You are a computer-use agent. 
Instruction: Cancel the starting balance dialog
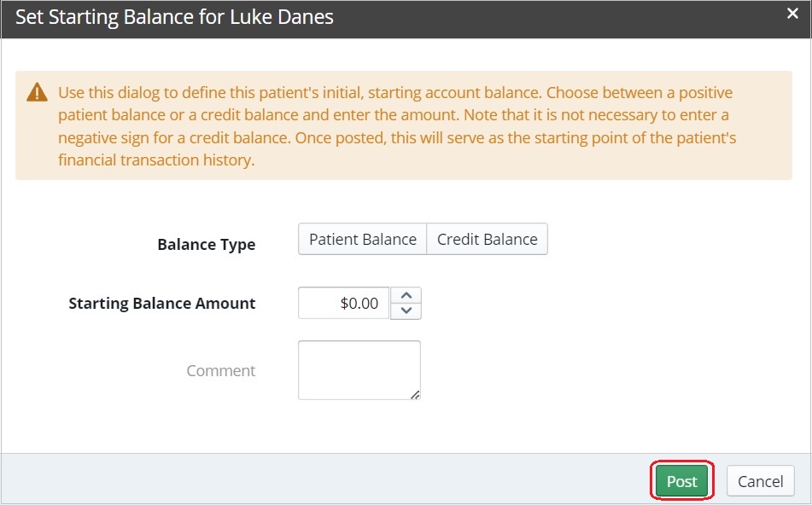tap(759, 480)
